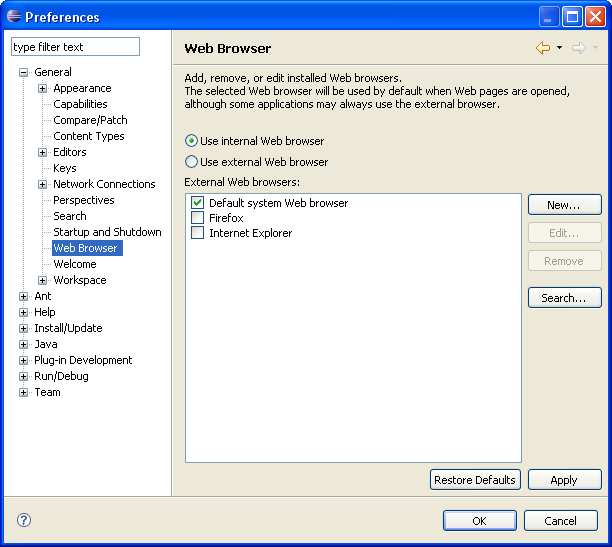
Task: Click the type filter text field
Action: (x=75, y=47)
